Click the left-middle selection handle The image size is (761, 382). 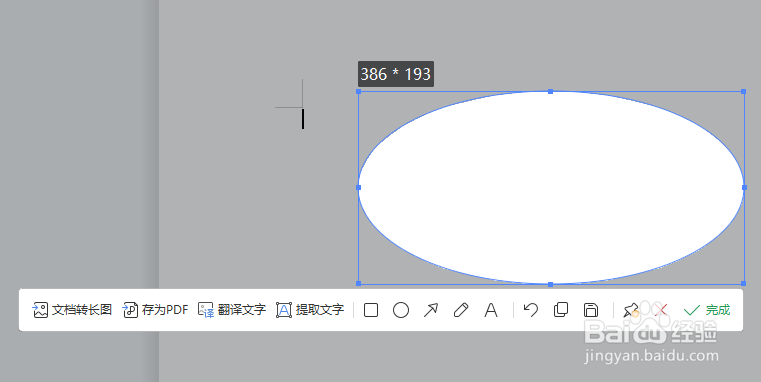click(x=359, y=187)
